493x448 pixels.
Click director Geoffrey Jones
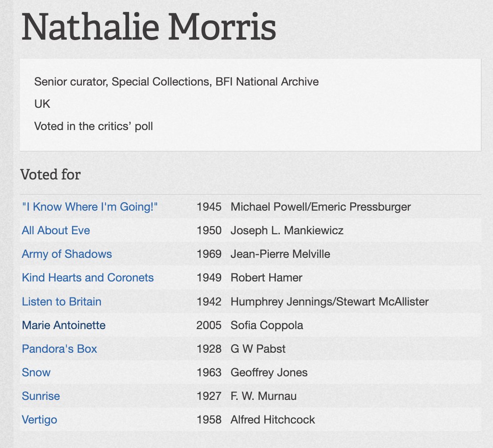coord(269,372)
